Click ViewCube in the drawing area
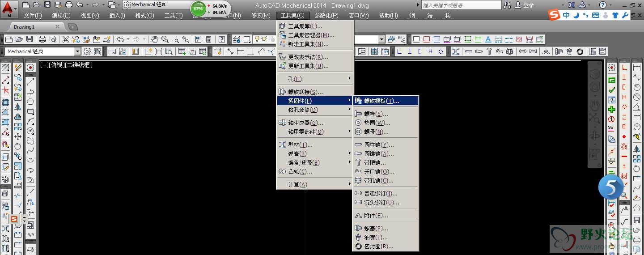This screenshot has width=644, height=255. [x=594, y=74]
